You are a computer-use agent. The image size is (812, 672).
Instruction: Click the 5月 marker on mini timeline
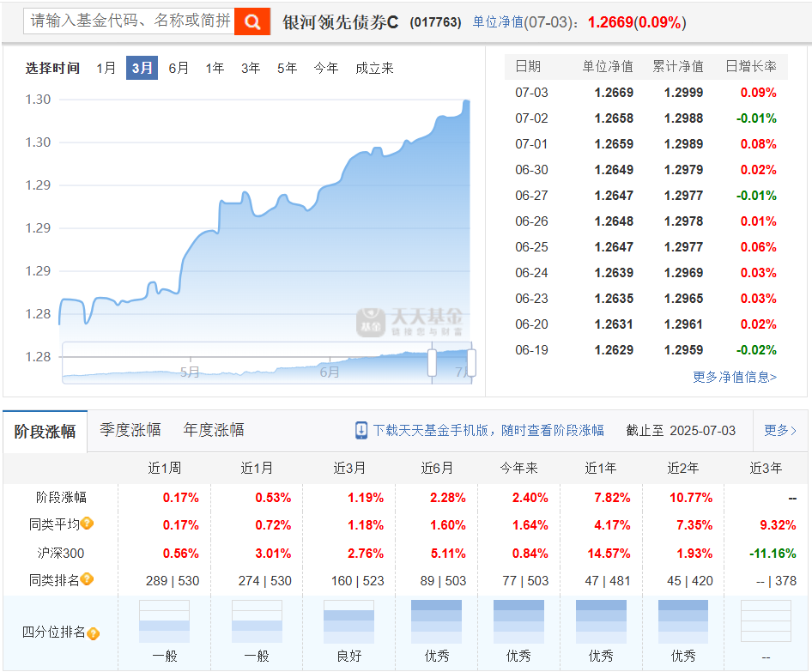[190, 372]
